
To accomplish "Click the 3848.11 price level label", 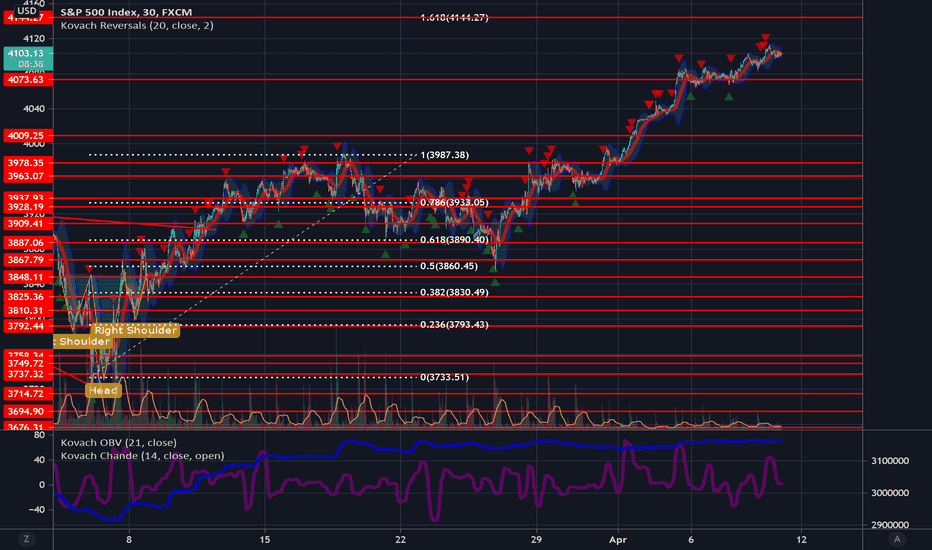I will click(28, 277).
